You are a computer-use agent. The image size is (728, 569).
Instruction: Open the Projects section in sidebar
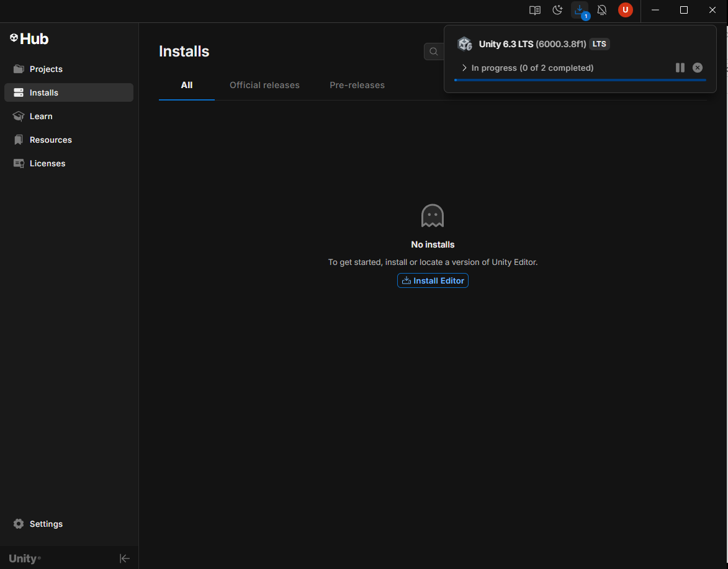[69, 69]
